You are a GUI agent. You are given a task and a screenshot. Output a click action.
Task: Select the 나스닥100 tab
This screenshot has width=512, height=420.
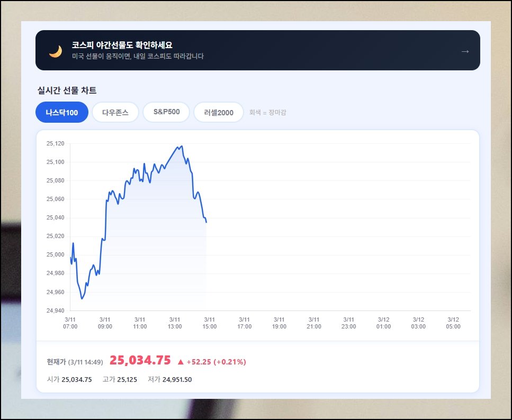pos(62,112)
